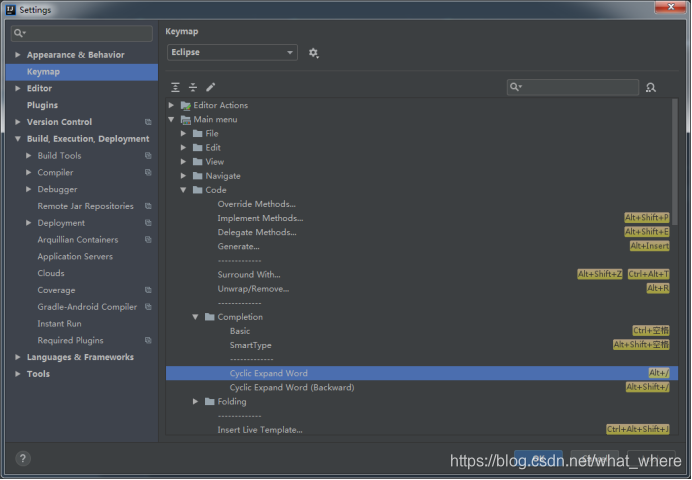The image size is (692, 480).
Task: Expand Appearance & Behavior section
Action: click(x=18, y=55)
